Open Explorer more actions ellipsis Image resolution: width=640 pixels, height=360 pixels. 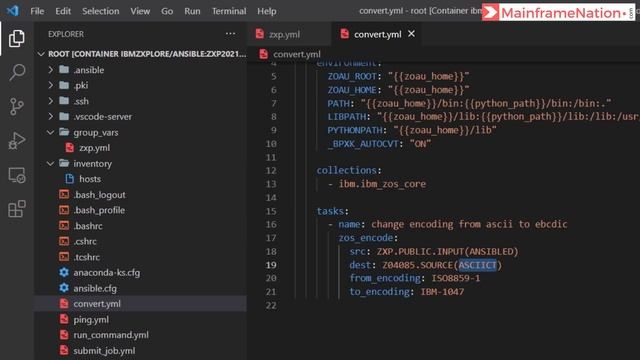click(x=230, y=34)
